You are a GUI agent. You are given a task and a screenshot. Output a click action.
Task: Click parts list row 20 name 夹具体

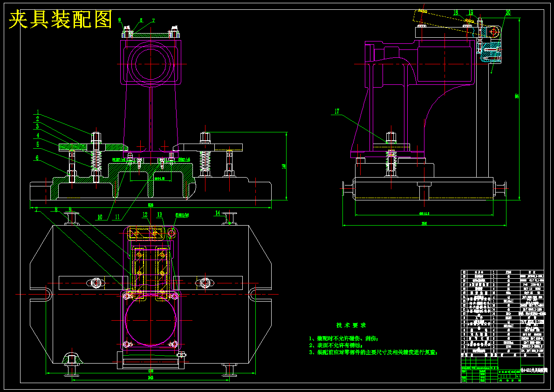tap(479, 272)
